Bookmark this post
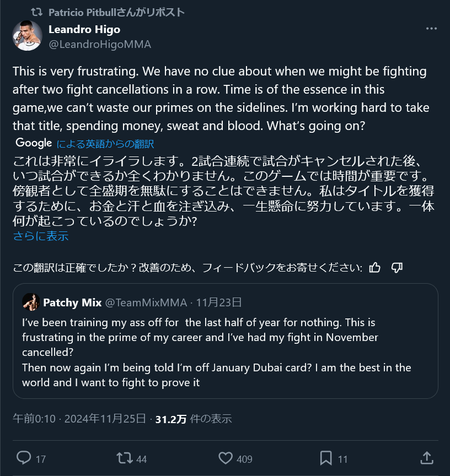The image size is (450, 476). (x=326, y=458)
